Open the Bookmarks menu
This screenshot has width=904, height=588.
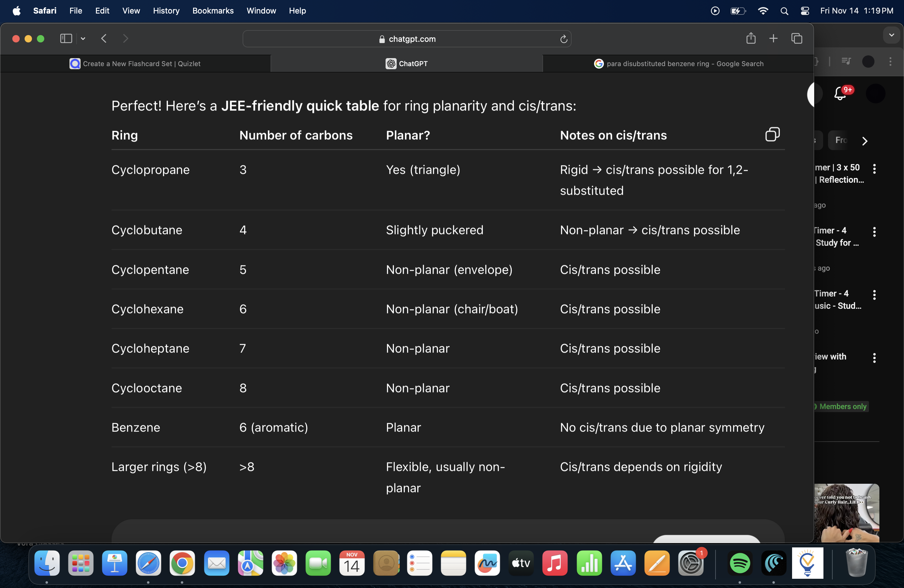click(213, 11)
